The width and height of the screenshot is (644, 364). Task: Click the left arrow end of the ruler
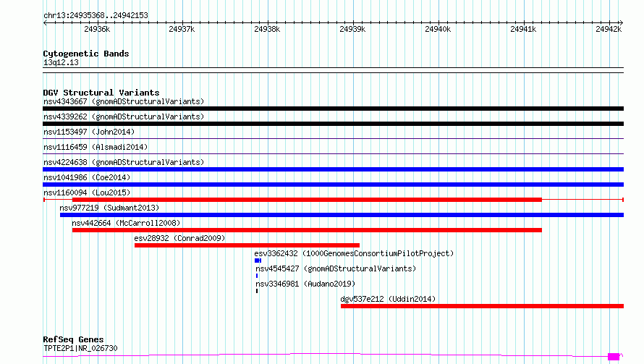pos(45,23)
